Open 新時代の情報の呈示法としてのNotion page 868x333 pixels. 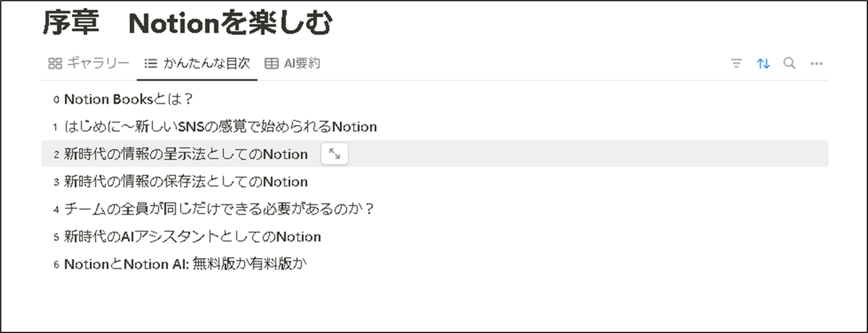[x=185, y=155]
